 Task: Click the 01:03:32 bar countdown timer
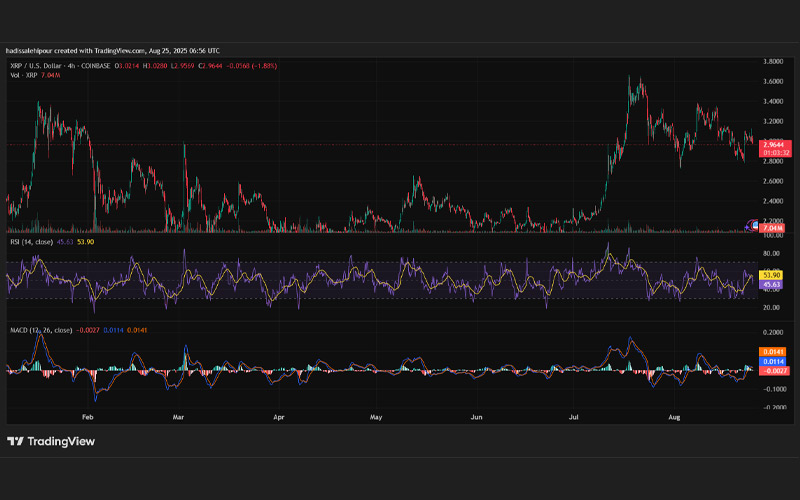point(776,153)
